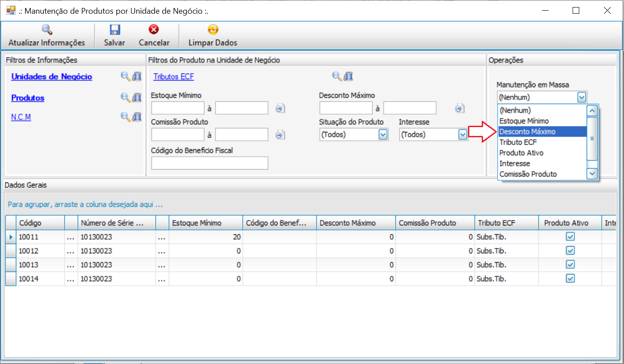This screenshot has width=624, height=364.
Task: Click the icon beside Desconto Máximo range fields
Action: point(460,108)
